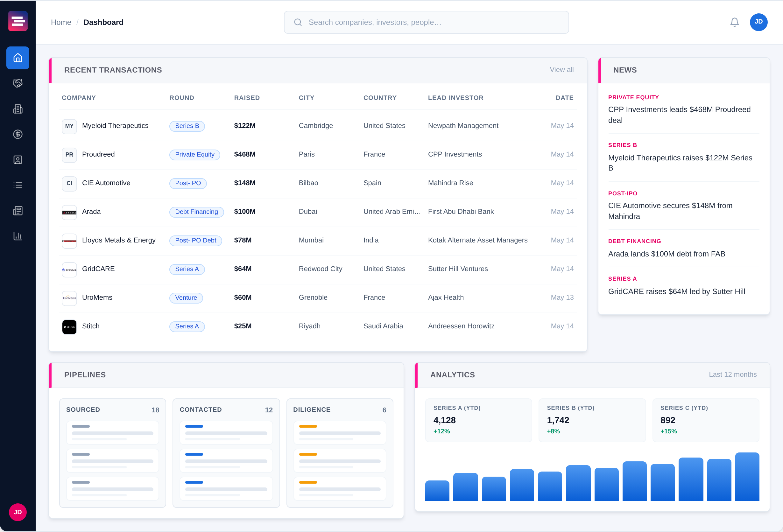Open the News newspaper sidebar icon
783x532 pixels.
coord(18,211)
